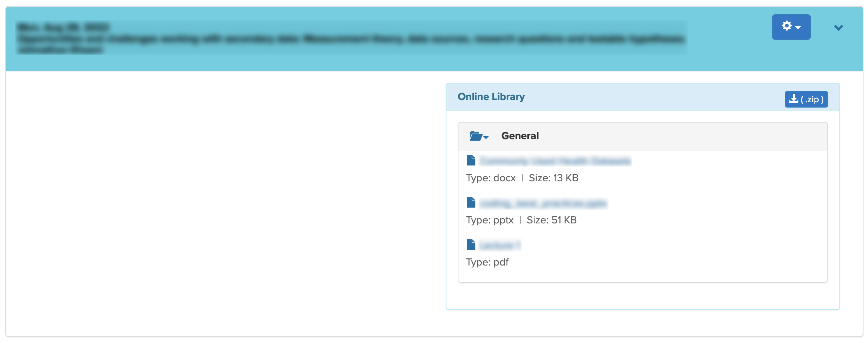Open the gear settings dropdown
The image size is (868, 343).
791,27
